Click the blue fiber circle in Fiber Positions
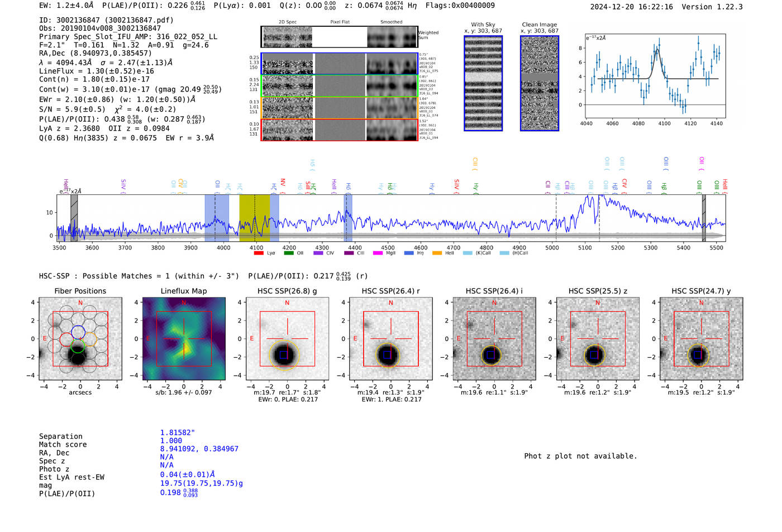Screen dimensions: 782x532 tap(78, 332)
